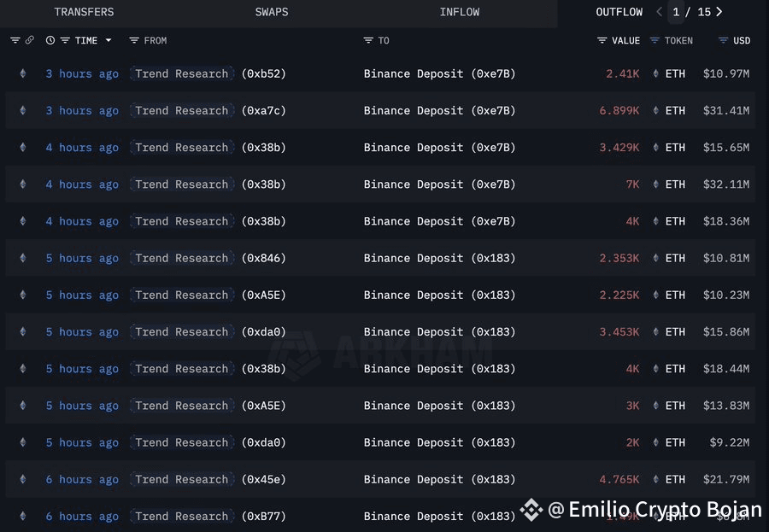
Task: Open the USD column filter
Action: coord(723,40)
